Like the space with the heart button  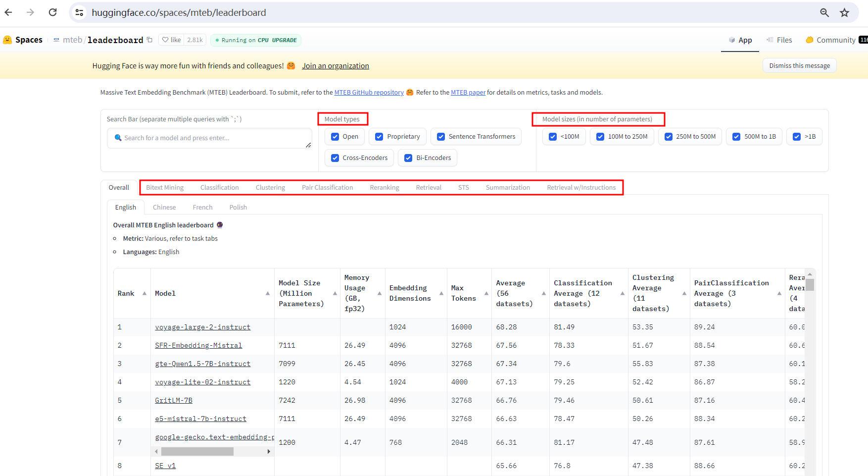pyautogui.click(x=171, y=40)
